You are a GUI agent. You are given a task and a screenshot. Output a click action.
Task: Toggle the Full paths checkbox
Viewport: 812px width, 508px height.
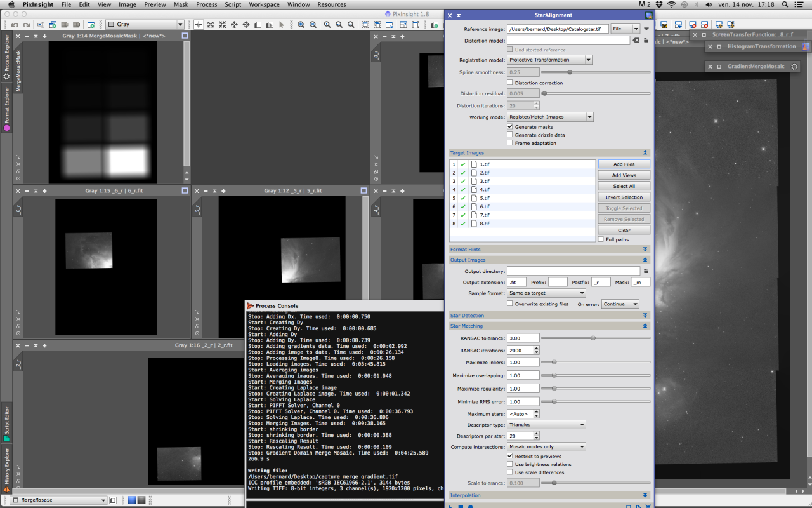[601, 239]
